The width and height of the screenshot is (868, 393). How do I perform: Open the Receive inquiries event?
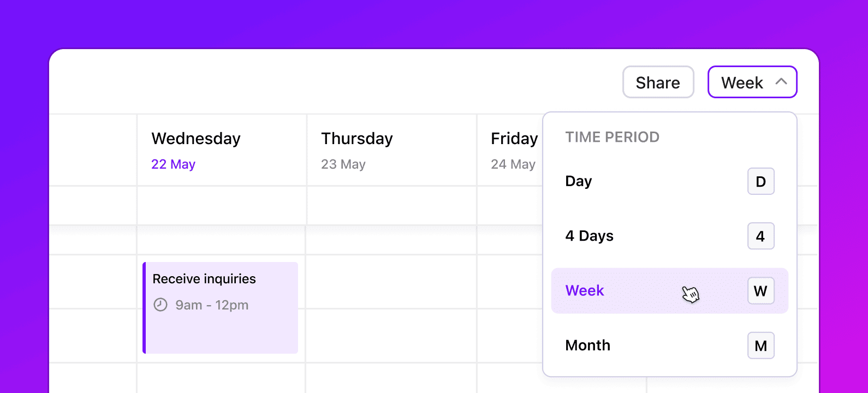[x=221, y=308]
